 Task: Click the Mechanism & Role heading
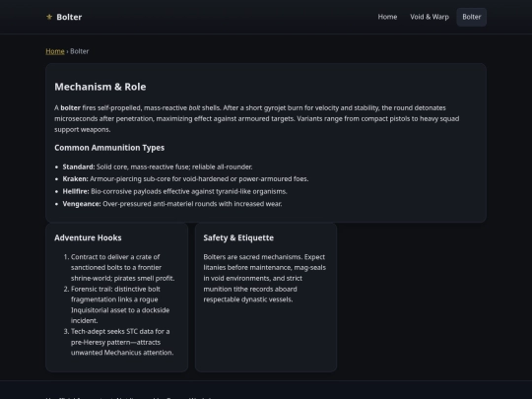pos(100,87)
